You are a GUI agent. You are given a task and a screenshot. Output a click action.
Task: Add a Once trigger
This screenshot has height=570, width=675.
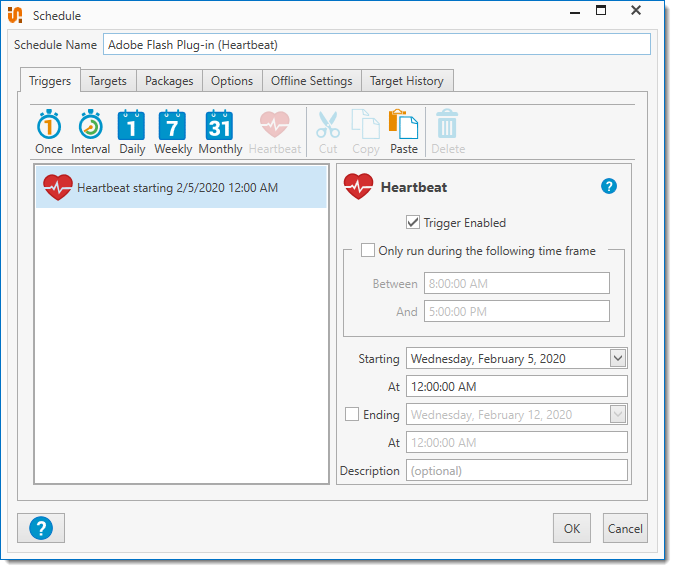point(49,132)
